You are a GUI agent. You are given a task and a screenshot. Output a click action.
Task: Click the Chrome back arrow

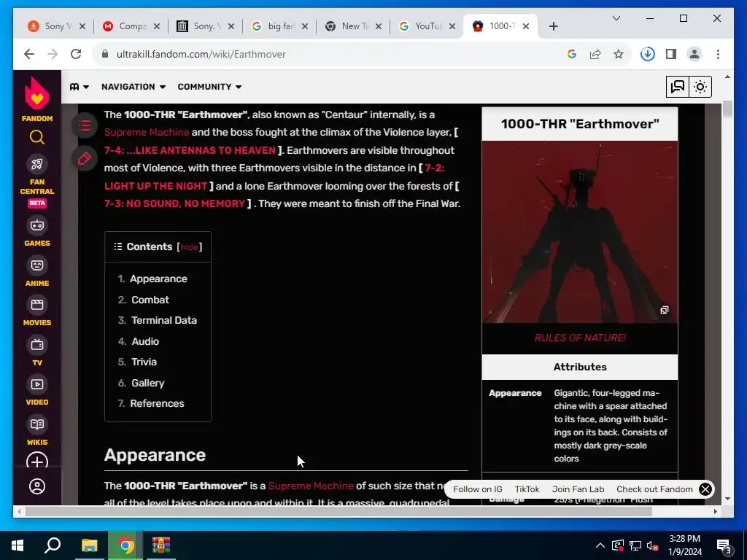tap(29, 54)
